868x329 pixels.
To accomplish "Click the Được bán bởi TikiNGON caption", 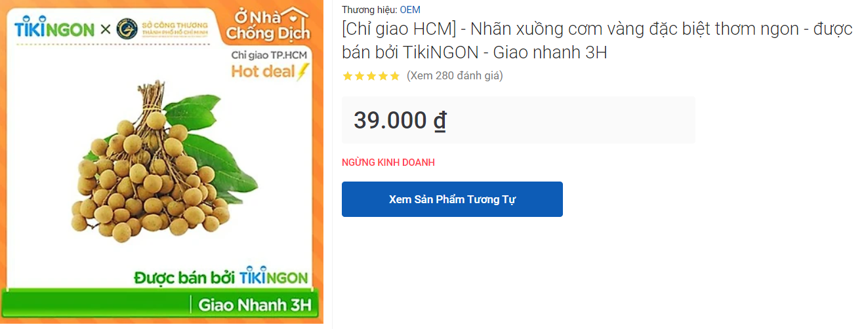I will (x=221, y=277).
